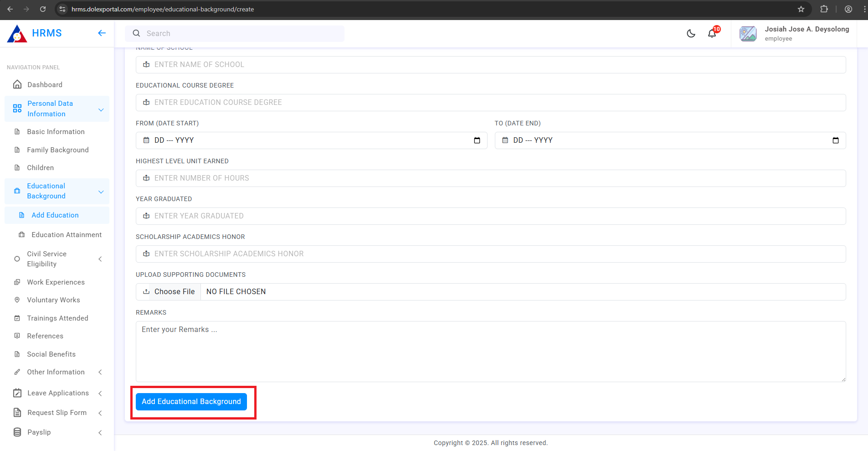868x451 pixels.
Task: Open the user profile avatar image
Action: tap(748, 34)
